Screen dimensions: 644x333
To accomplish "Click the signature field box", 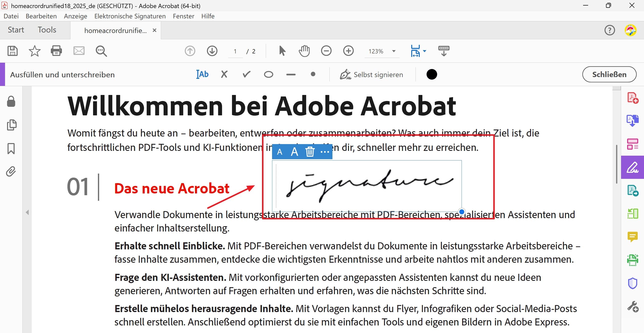I will pos(367,186).
